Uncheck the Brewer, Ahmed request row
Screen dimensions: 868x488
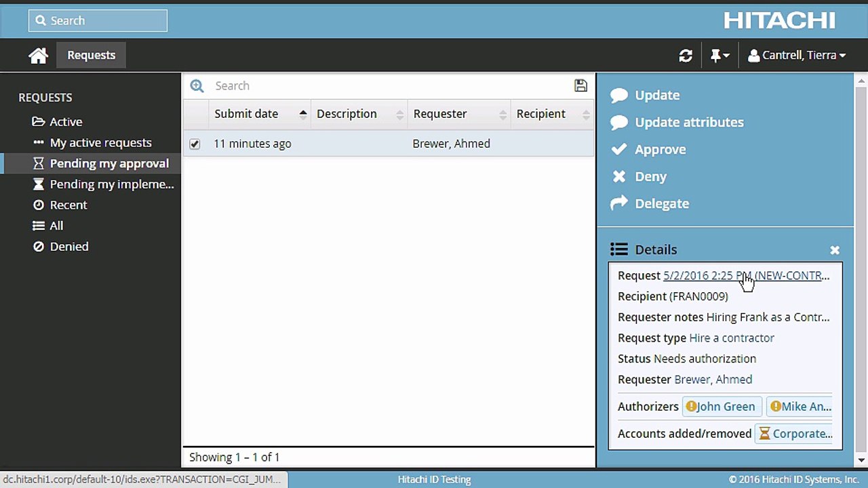(195, 144)
